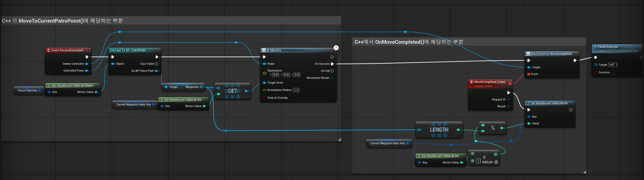The height and width of the screenshot is (180, 644).
Task: Click the resize handle of the OnMoveCompleted comment
Action: [x=585, y=172]
